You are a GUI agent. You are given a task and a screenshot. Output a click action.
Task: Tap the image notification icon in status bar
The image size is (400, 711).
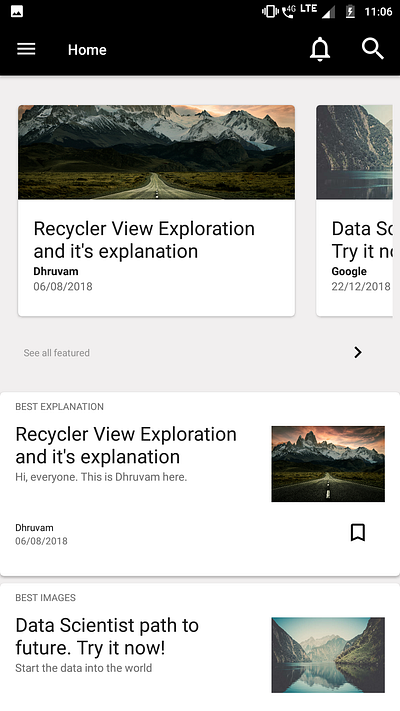17,11
